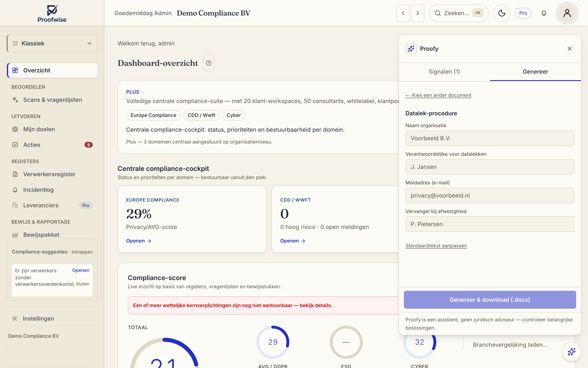Click the floating Proofy assistant button
This screenshot has width=588, height=368.
pyautogui.click(x=571, y=352)
